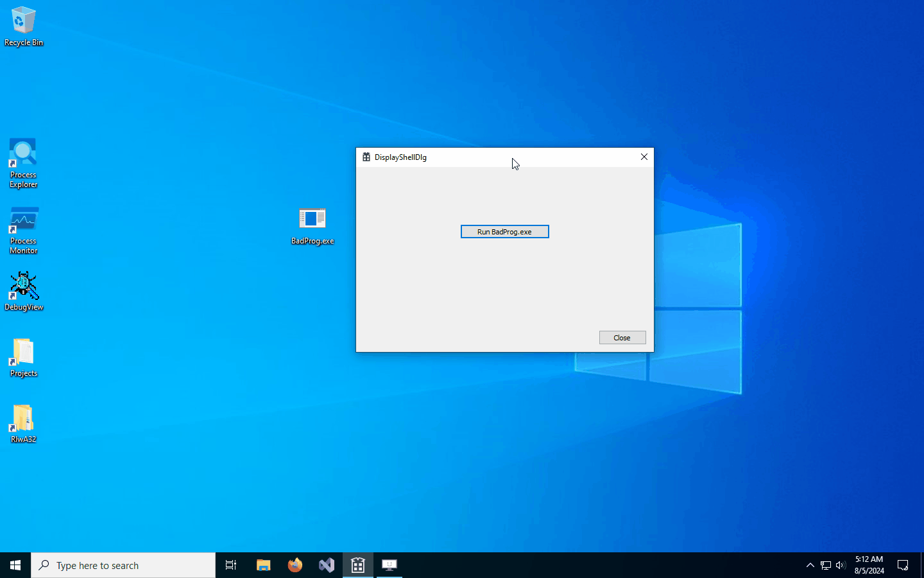Show hidden system tray icons
The width and height of the screenshot is (924, 578).
click(810, 565)
